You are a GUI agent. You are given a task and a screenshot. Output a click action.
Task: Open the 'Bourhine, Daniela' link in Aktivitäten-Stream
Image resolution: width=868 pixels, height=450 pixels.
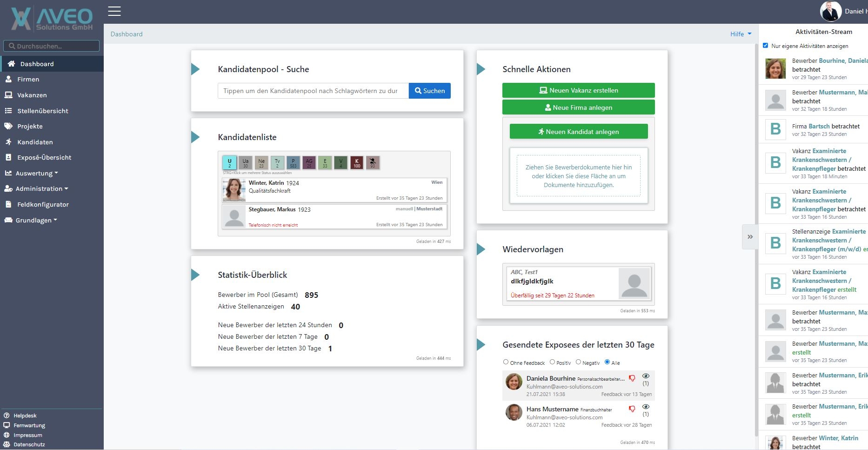843,60
